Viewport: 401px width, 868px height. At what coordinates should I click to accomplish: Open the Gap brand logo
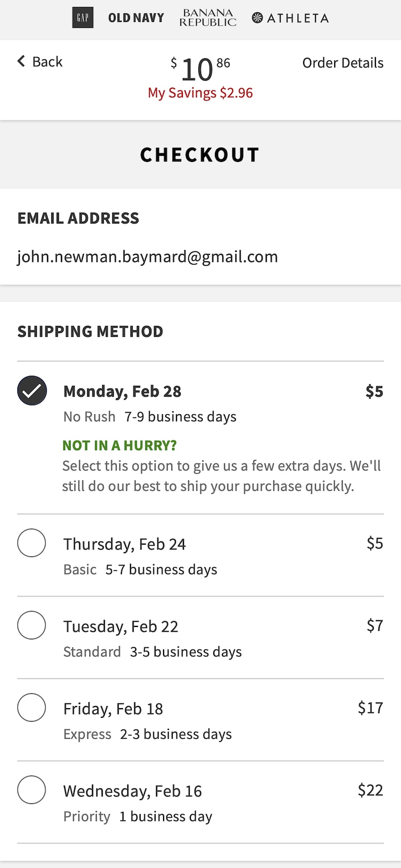(83, 18)
